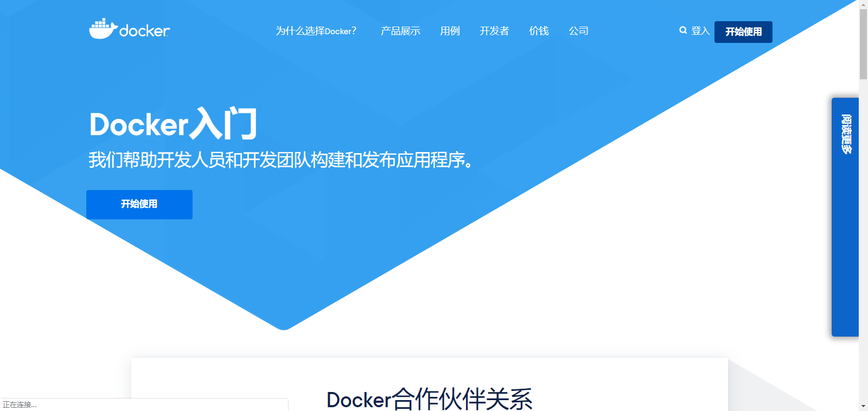Click the Docker入门 heading
This screenshot has height=411, width=868.
(x=173, y=124)
